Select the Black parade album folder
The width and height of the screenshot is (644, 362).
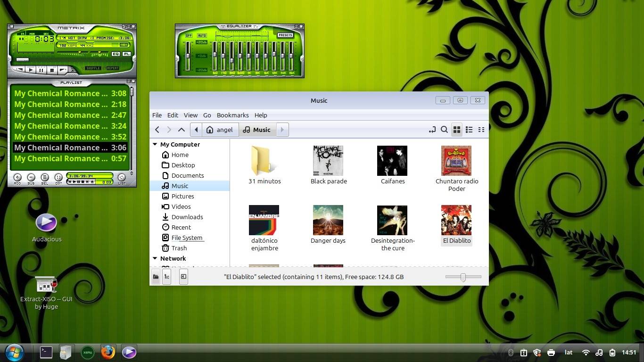pyautogui.click(x=329, y=165)
